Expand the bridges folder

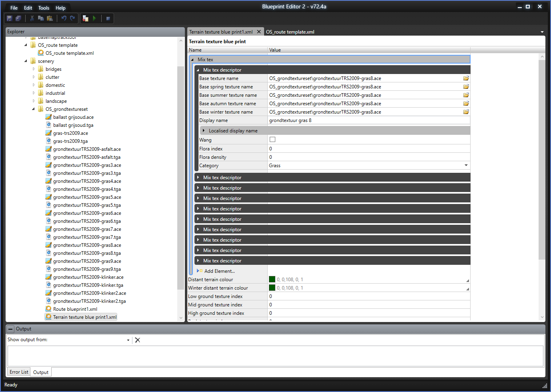[x=34, y=69]
